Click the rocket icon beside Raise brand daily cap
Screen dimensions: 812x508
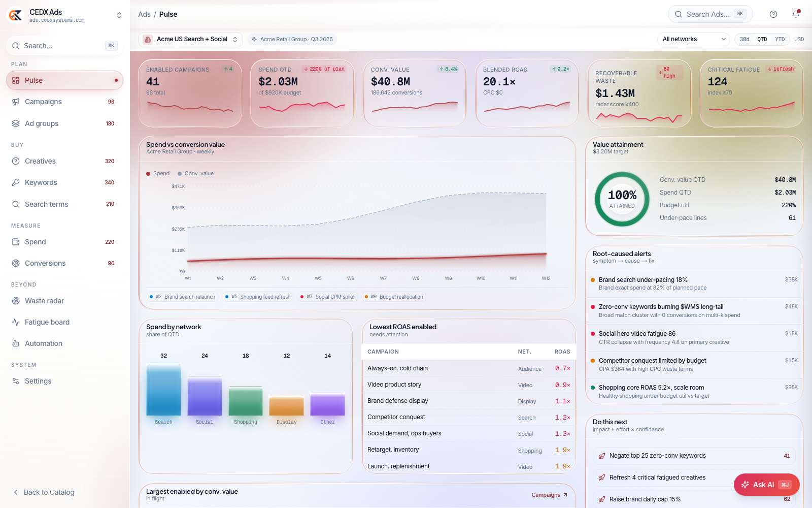[602, 499]
